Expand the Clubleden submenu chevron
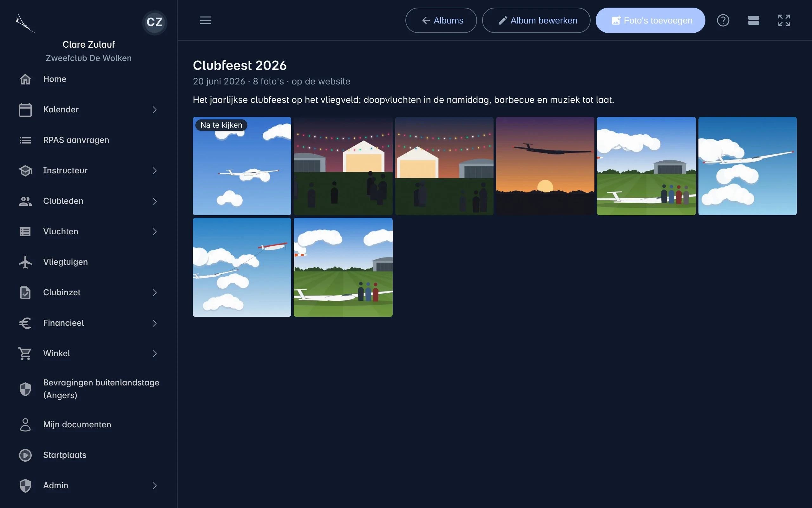812x508 pixels. tap(154, 201)
